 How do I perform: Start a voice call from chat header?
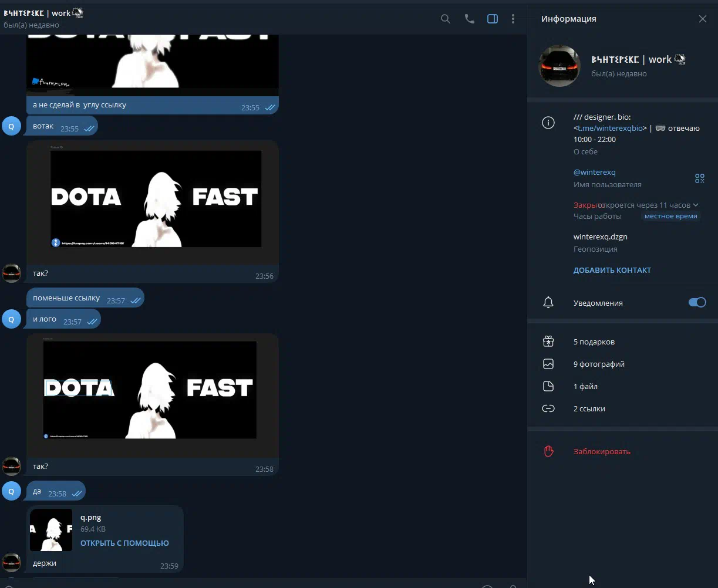(469, 19)
